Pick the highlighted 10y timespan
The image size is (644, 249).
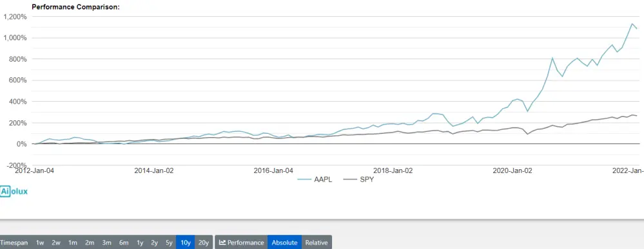pyautogui.click(x=185, y=243)
